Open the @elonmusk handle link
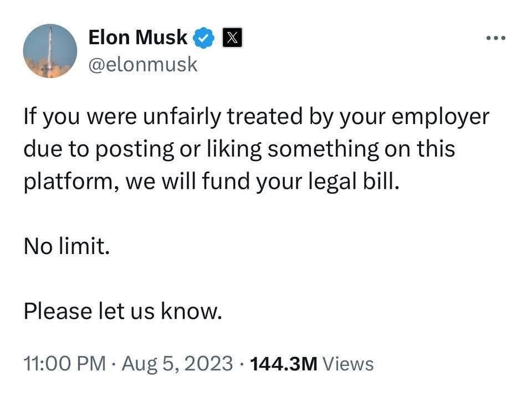 pos(142,65)
